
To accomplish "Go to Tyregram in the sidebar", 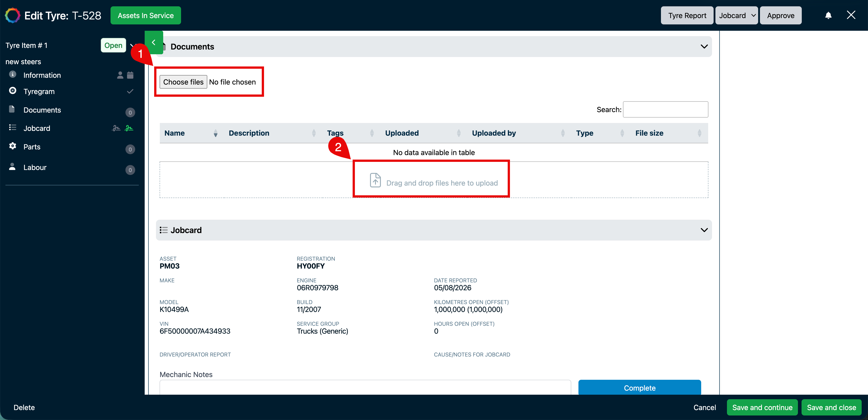I will pos(39,92).
